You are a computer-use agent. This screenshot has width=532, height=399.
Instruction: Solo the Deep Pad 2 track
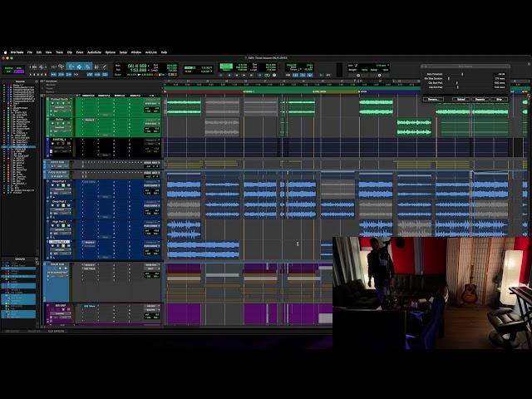(63, 205)
